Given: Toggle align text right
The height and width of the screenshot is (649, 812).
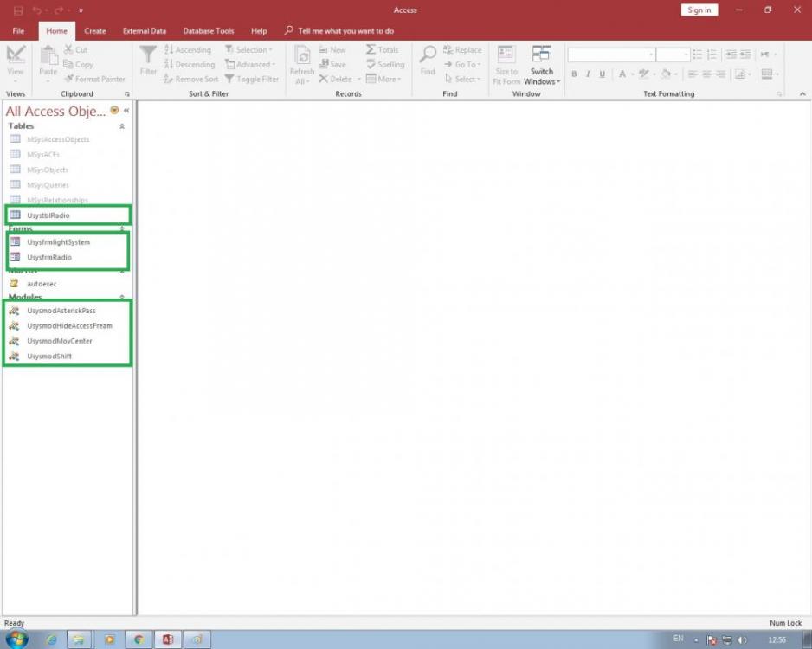Looking at the screenshot, I should 720,74.
